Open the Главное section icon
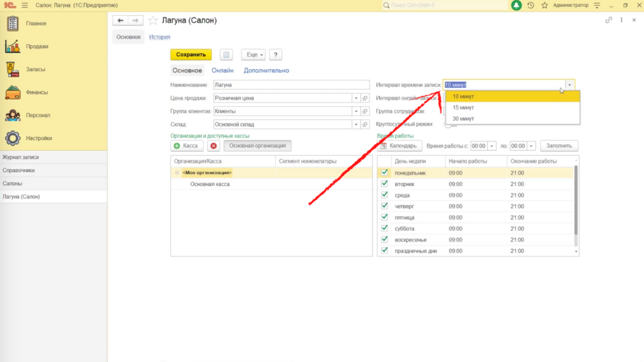 [13, 23]
